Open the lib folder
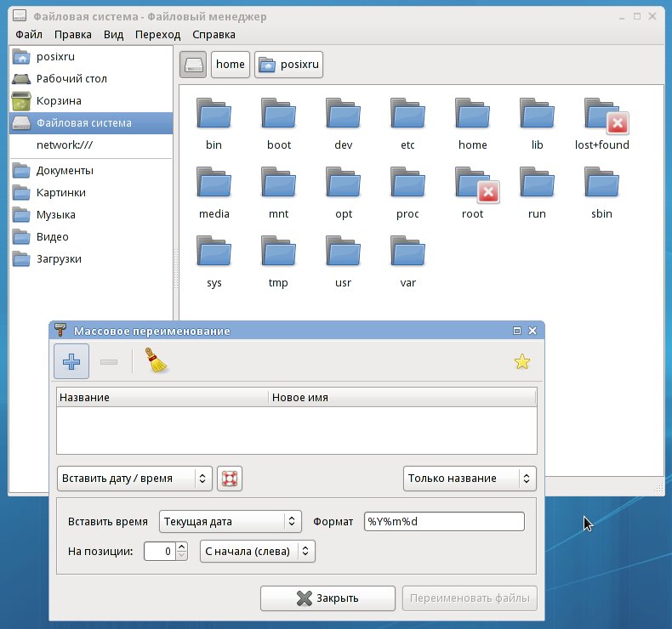 point(537,123)
